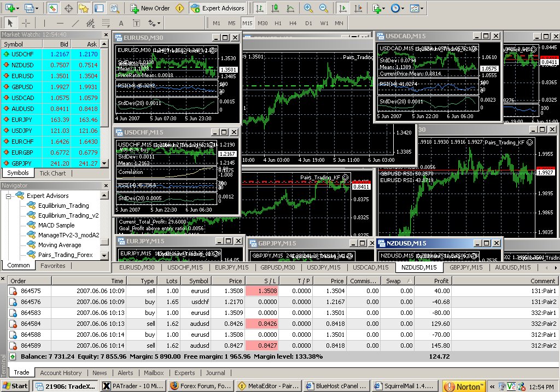Open the Strategy Tester magnifier icon

[x=114, y=8]
